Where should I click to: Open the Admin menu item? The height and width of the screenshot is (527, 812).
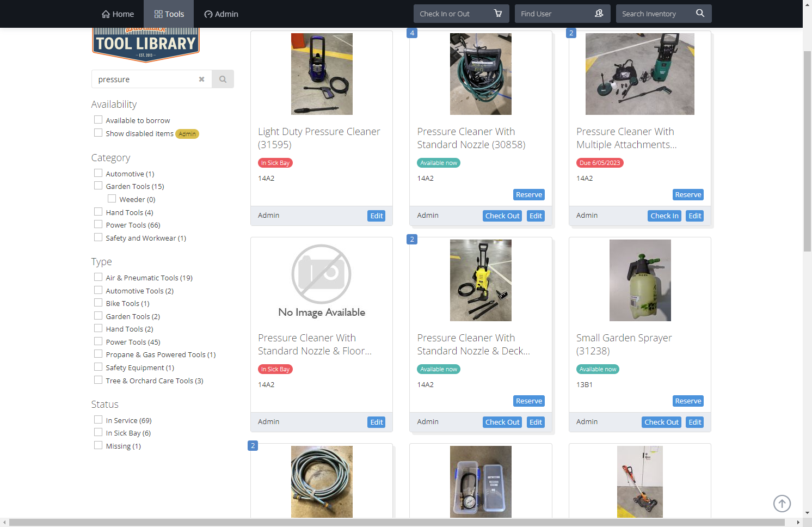(x=221, y=14)
